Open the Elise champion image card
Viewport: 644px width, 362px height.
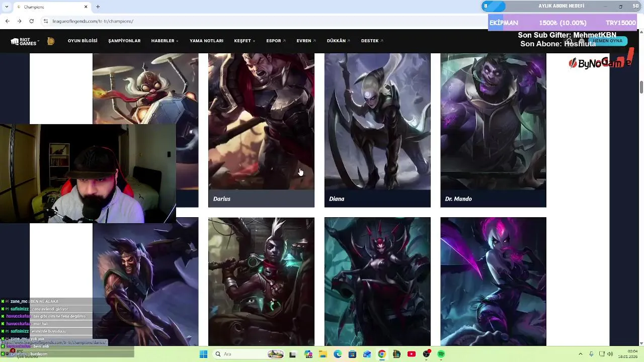377,282
